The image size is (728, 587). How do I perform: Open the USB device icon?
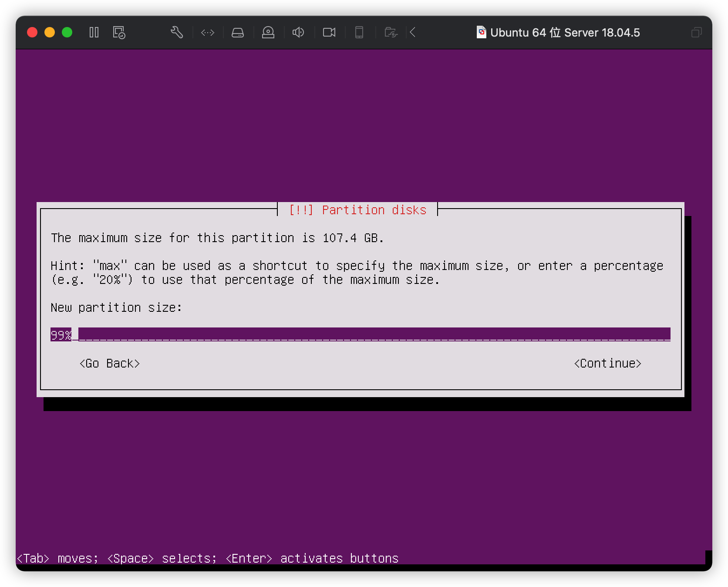point(359,32)
